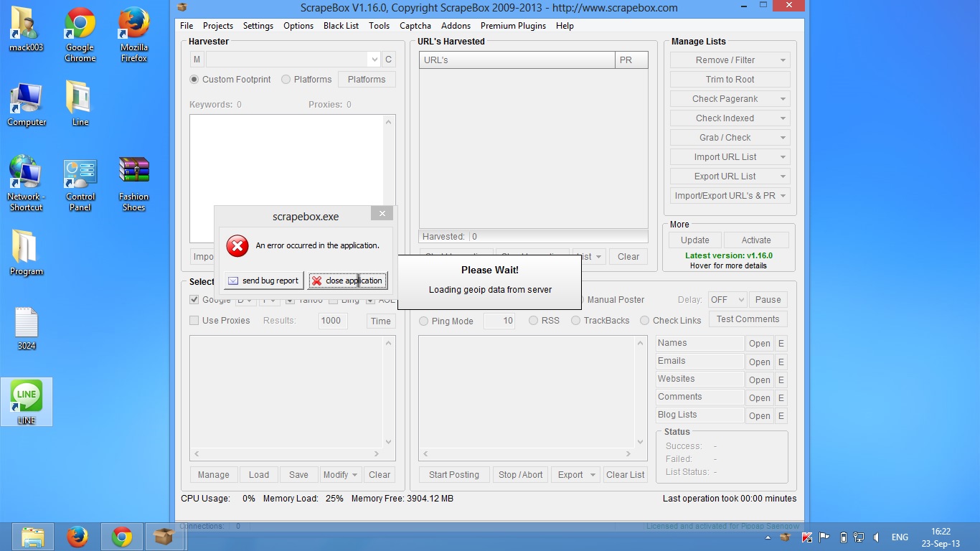Select the Platforms radio button
The height and width of the screenshot is (551, 980).
(286, 80)
